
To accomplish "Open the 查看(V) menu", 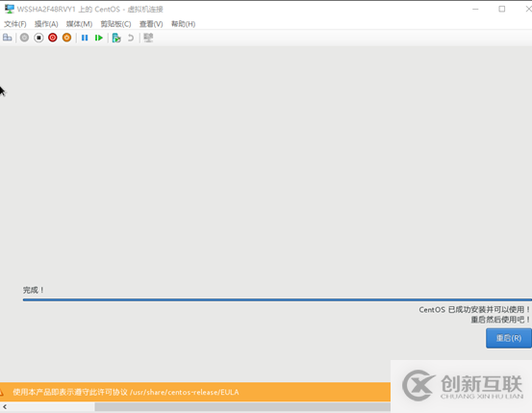I will (151, 24).
